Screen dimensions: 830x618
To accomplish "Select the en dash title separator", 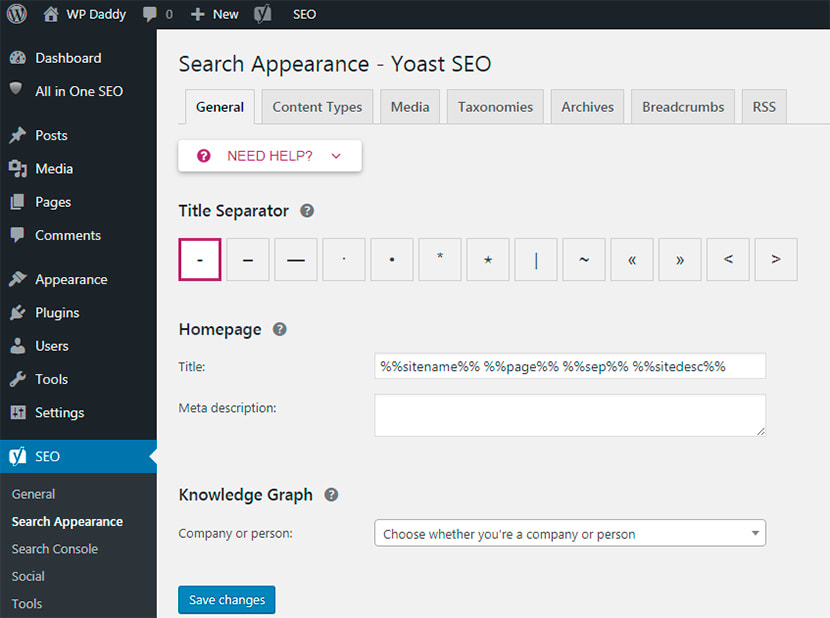I will (x=248, y=259).
